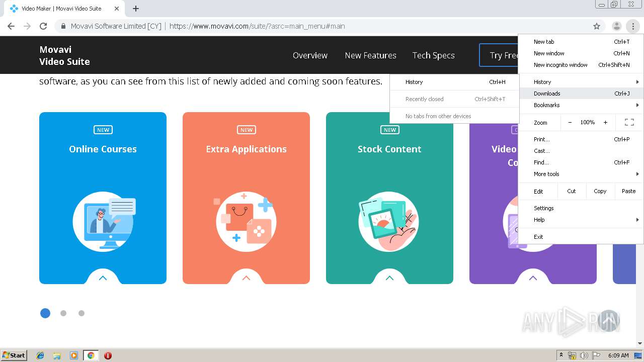Image resolution: width=644 pixels, height=362 pixels.
Task: Open the Bookmarks submenu in Chrome menu
Action: 581,105
